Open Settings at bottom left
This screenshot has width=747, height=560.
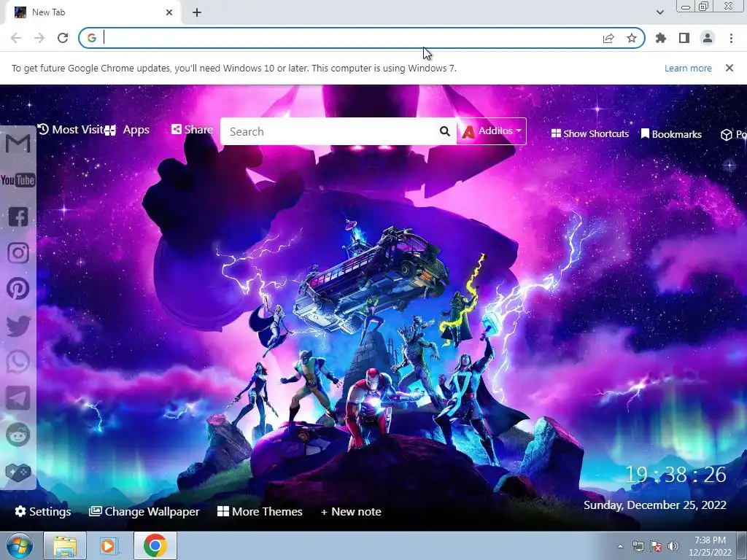tap(43, 511)
